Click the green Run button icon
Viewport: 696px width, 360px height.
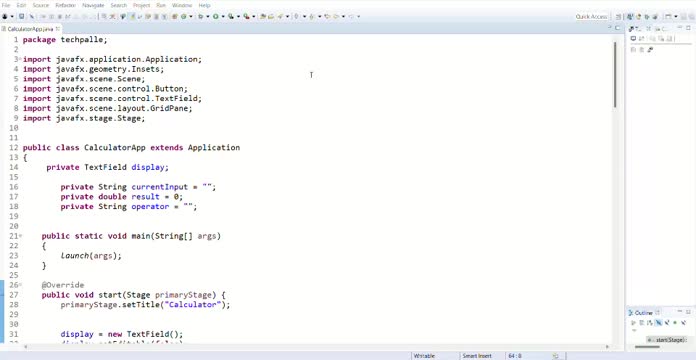216,16
